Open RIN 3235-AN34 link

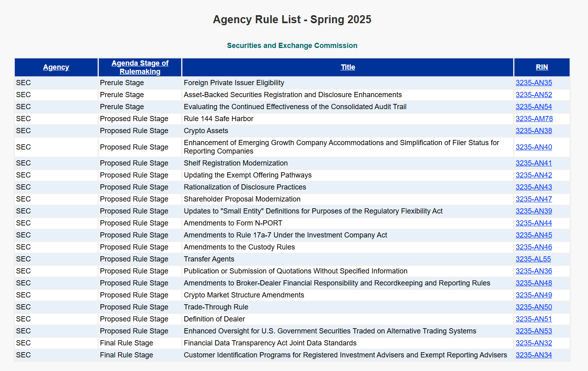534,355
